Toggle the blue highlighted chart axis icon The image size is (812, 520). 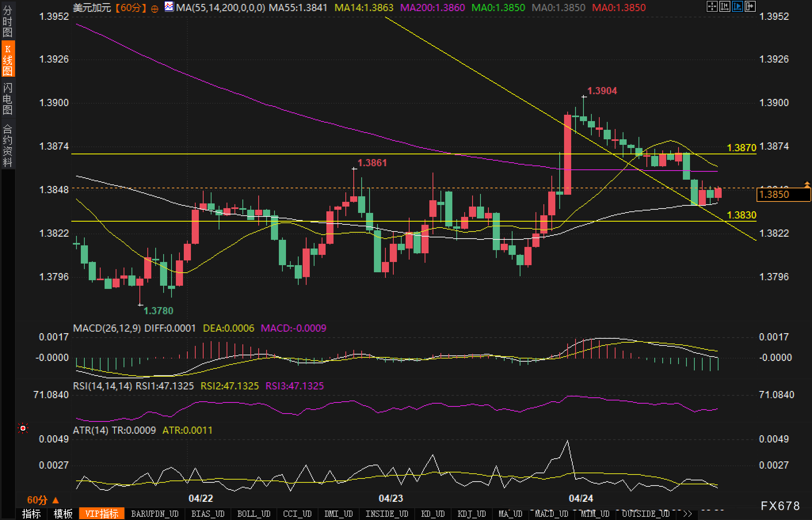pos(737,6)
